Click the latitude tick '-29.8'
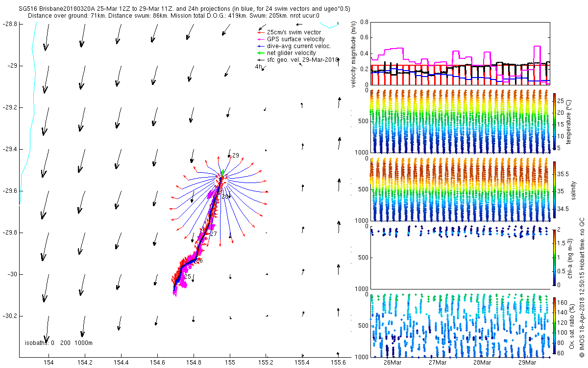 tap(10, 233)
